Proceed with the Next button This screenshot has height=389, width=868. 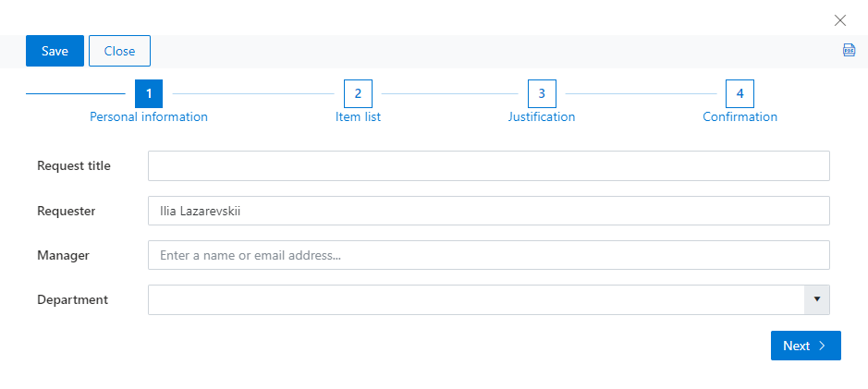click(x=806, y=346)
